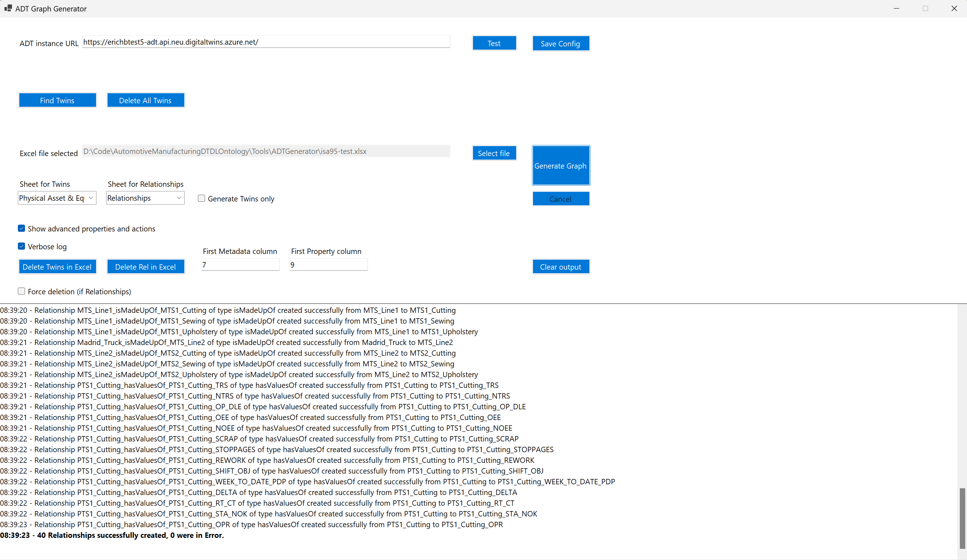Screen dimensions: 967x560
Task: Click Delete Rel in Excel button
Action: point(145,267)
